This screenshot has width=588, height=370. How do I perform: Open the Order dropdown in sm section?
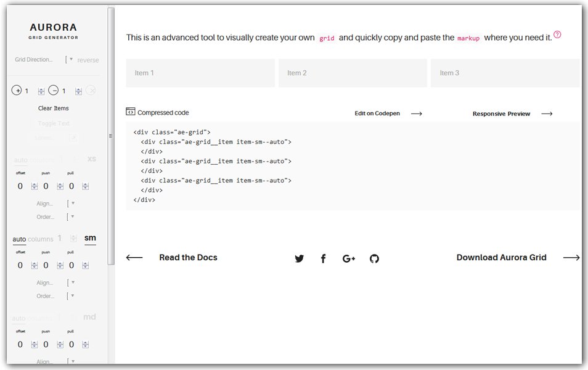coord(71,295)
